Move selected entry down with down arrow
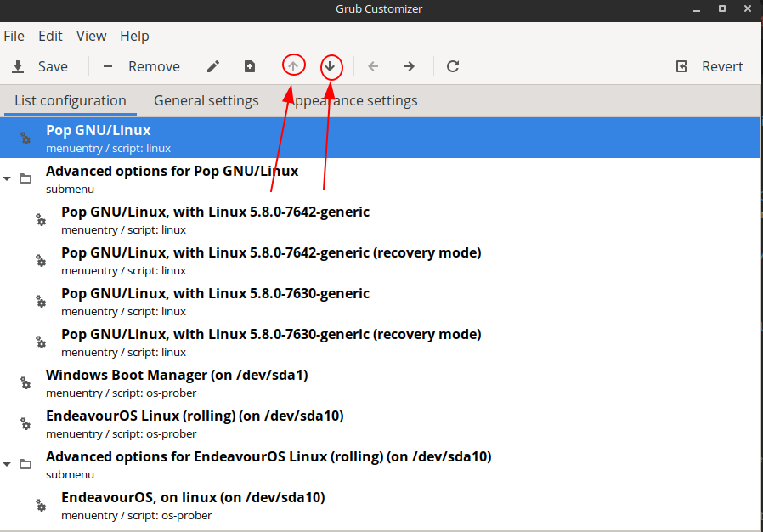 point(330,65)
